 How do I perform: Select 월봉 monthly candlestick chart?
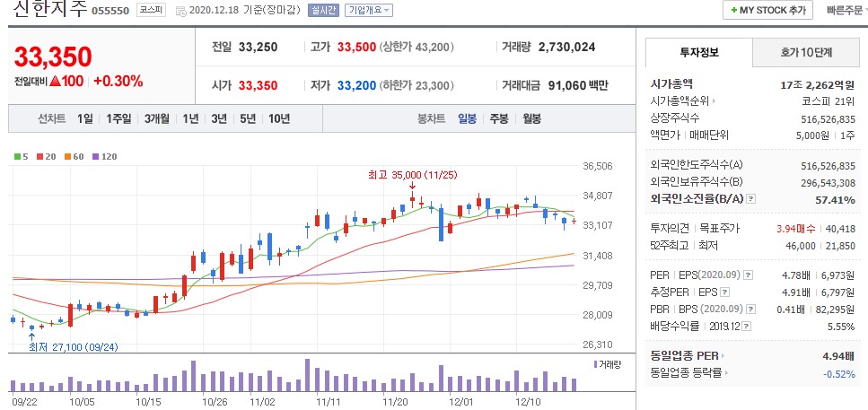pos(531,118)
